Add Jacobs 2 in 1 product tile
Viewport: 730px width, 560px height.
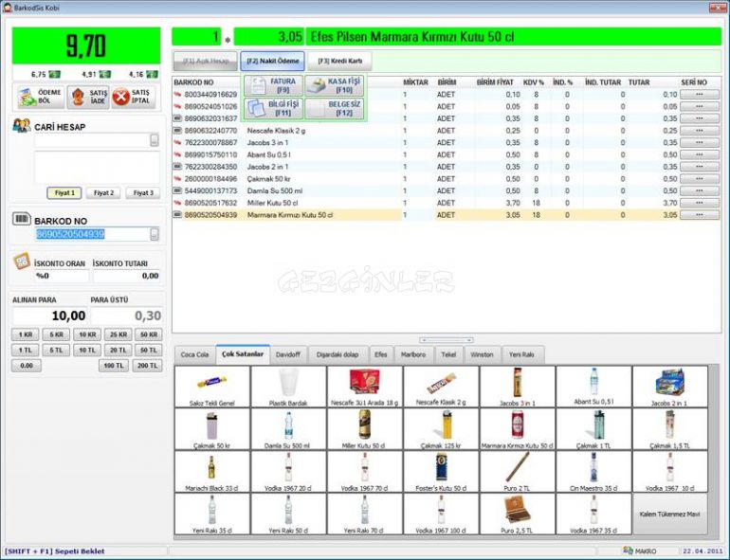670,387
